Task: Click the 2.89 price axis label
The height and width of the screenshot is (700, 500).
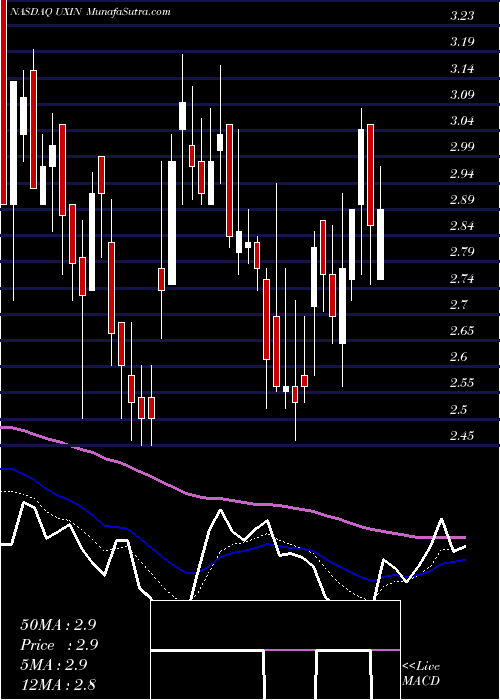Action: 462,200
